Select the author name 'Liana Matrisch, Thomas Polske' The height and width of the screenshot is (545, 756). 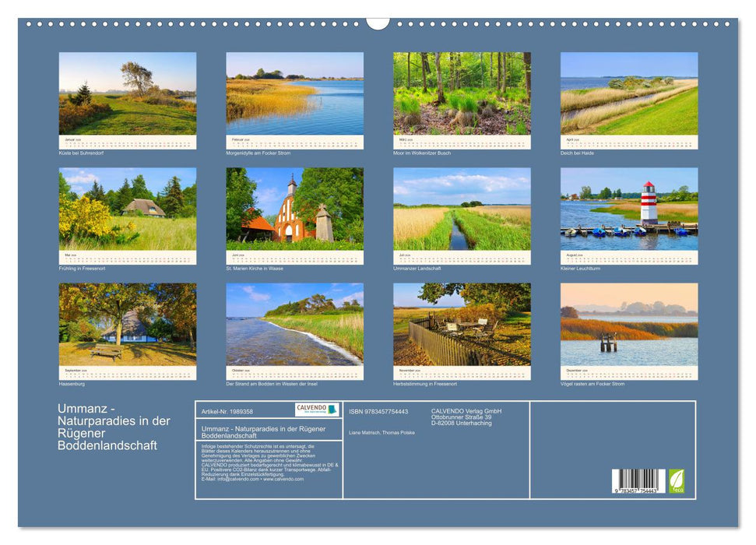[x=380, y=431]
